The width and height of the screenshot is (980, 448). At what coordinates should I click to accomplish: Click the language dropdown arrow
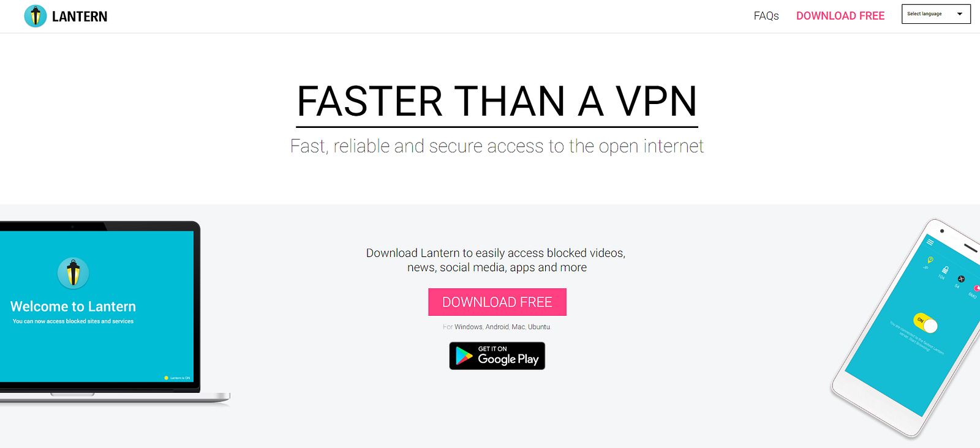coord(960,14)
